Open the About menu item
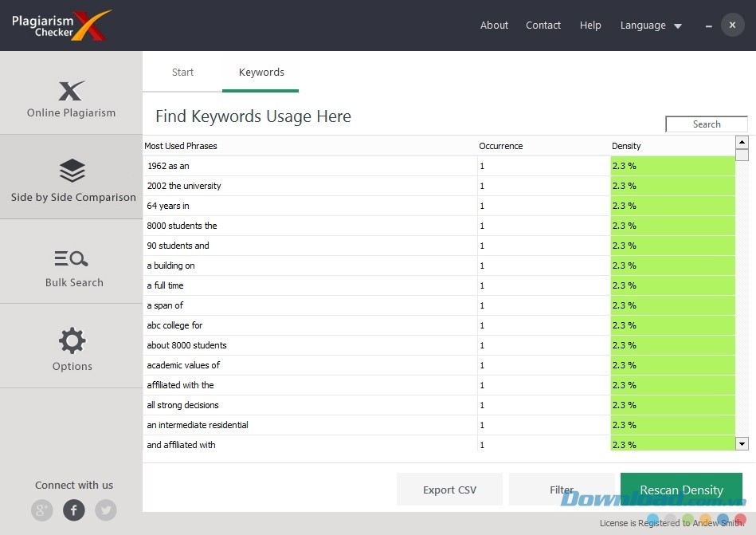 click(494, 26)
